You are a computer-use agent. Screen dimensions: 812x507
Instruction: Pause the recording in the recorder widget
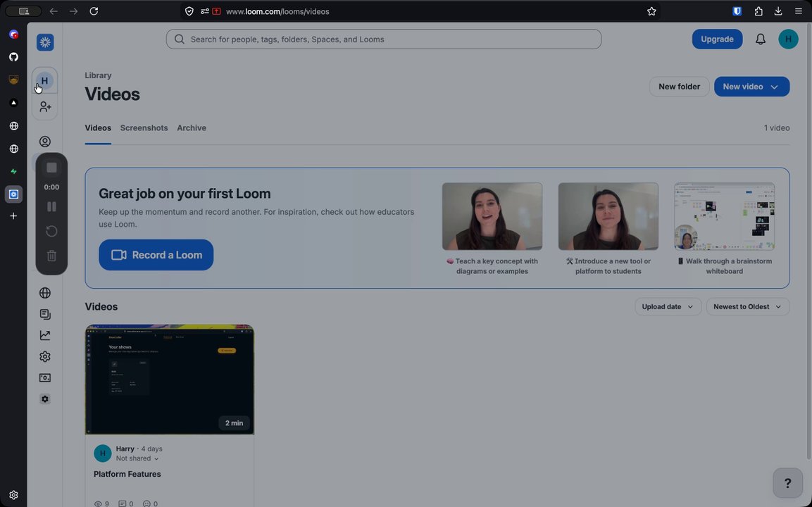point(51,206)
